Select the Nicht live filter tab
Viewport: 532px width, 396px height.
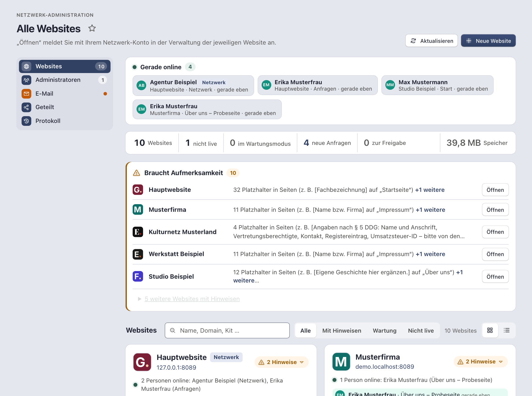421,331
